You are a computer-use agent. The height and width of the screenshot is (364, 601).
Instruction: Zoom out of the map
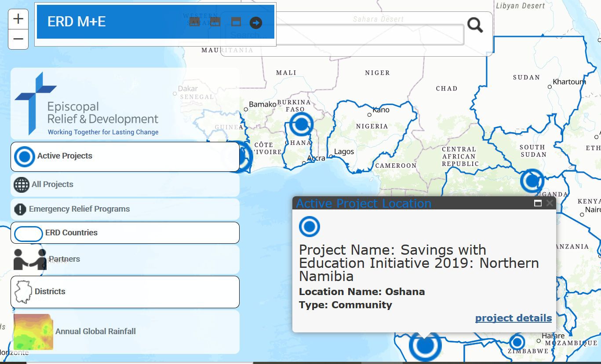coord(18,40)
